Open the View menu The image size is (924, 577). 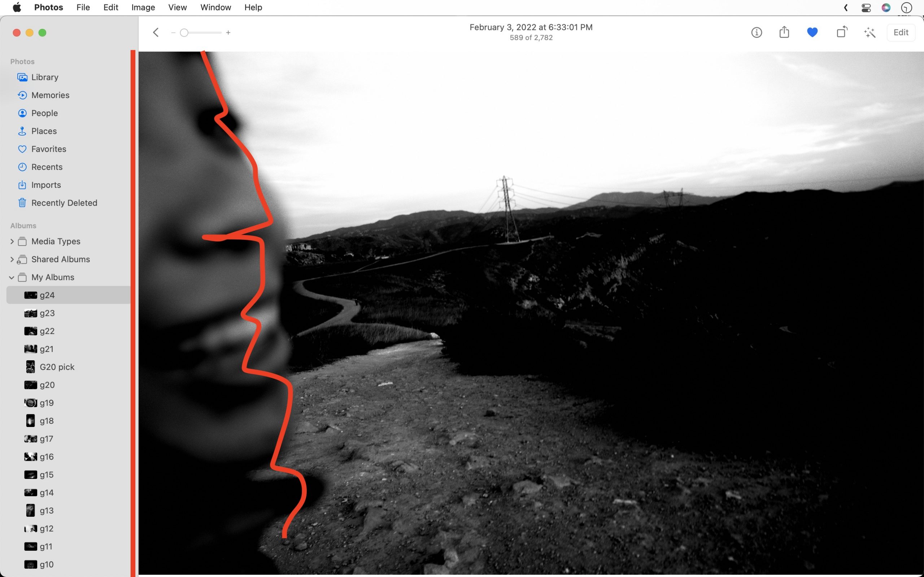[x=177, y=7]
